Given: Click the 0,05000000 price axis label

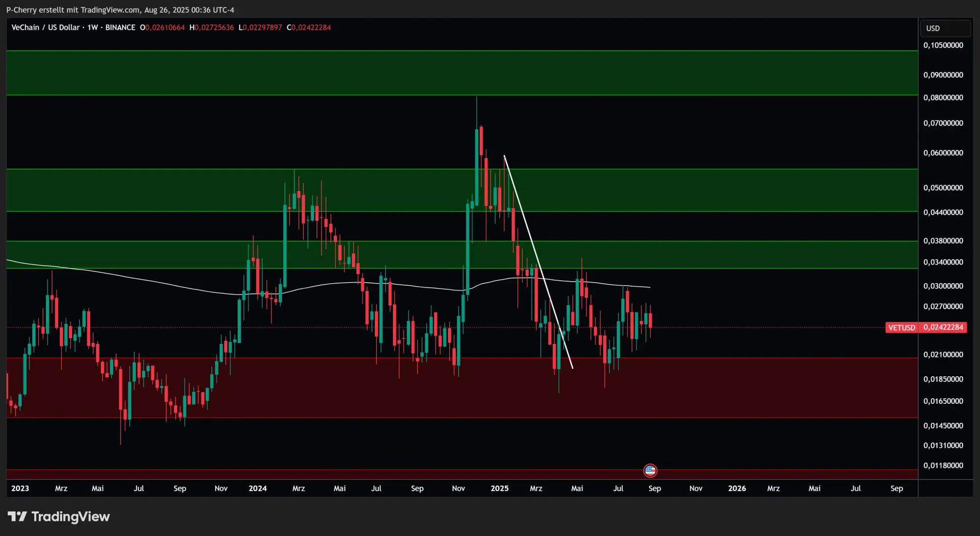Looking at the screenshot, I should click(x=943, y=188).
